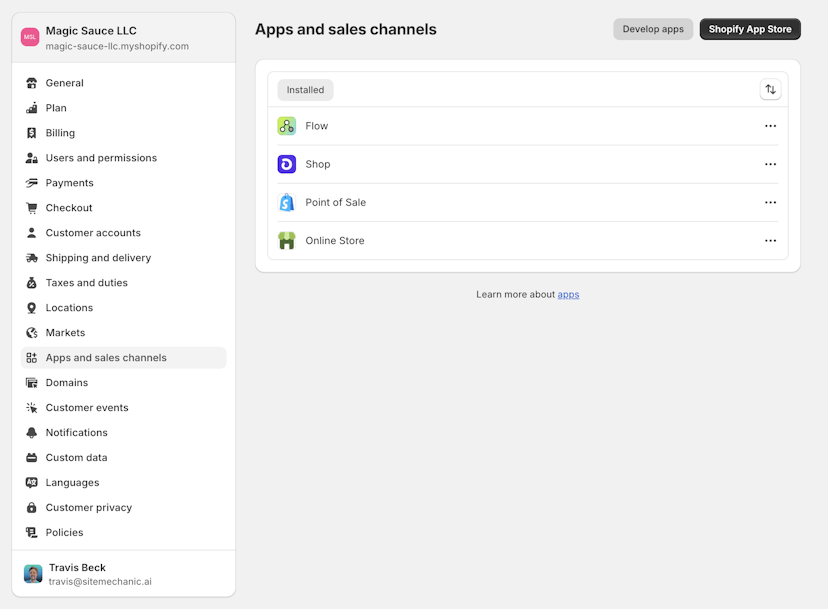Click the Develop apps button
The width and height of the screenshot is (828, 609).
coord(653,29)
